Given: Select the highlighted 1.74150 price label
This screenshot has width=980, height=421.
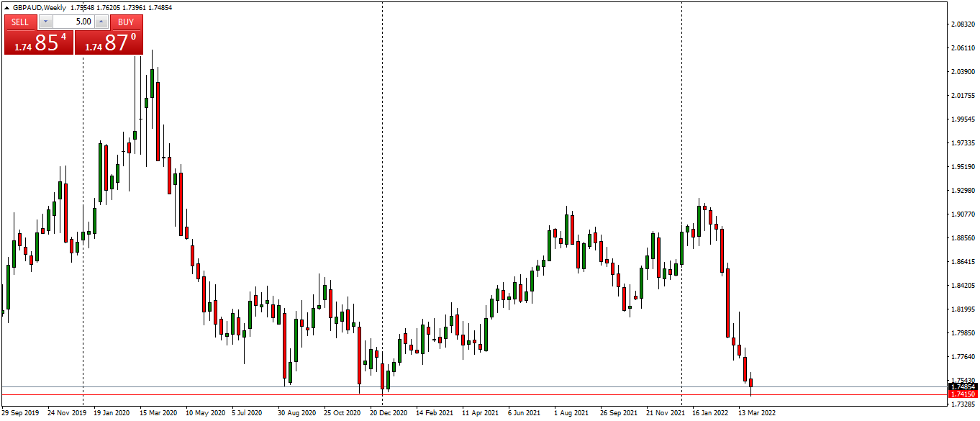Looking at the screenshot, I should pyautogui.click(x=962, y=394).
